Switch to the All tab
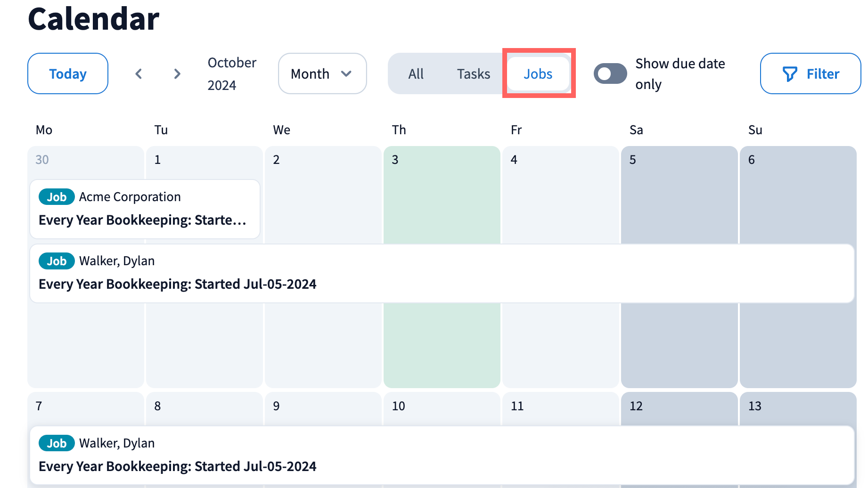This screenshot has height=488, width=868. tap(416, 74)
